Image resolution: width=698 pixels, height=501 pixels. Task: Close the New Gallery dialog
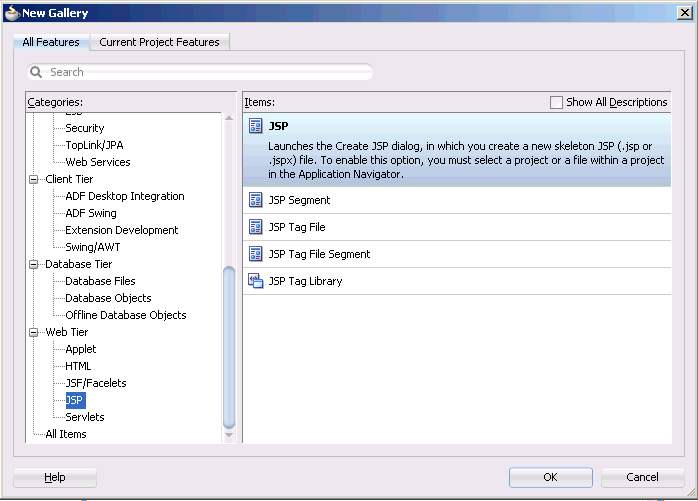(x=685, y=12)
